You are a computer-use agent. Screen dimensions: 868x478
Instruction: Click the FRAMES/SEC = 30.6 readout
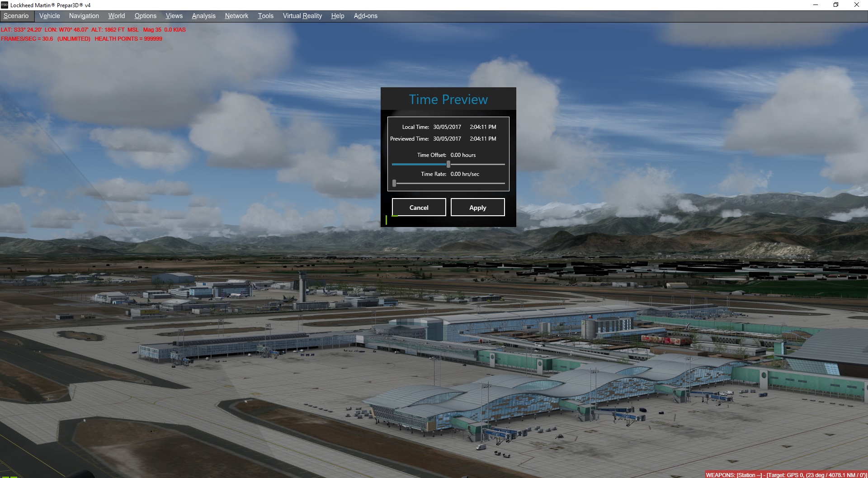[x=27, y=39]
